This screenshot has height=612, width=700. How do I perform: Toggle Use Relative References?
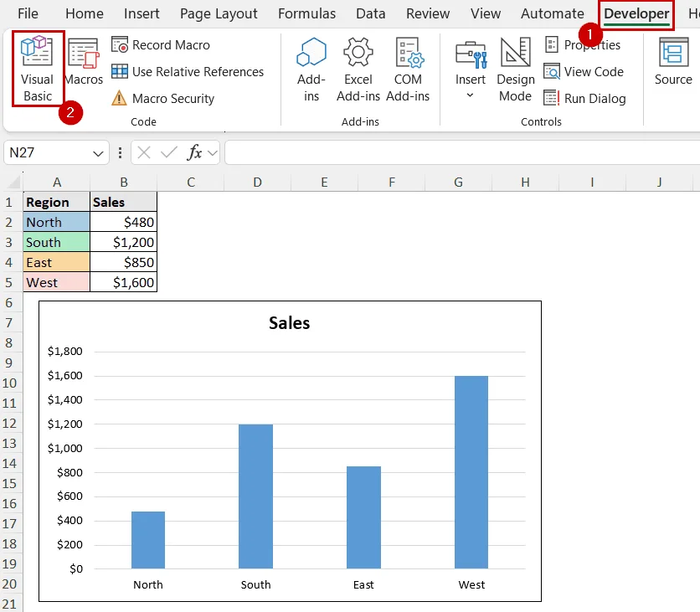pos(188,72)
